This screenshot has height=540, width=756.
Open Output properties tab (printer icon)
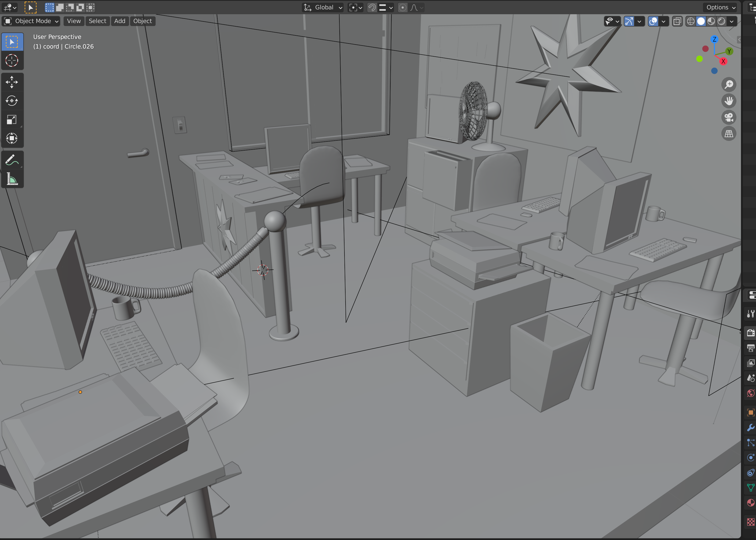[x=750, y=348]
